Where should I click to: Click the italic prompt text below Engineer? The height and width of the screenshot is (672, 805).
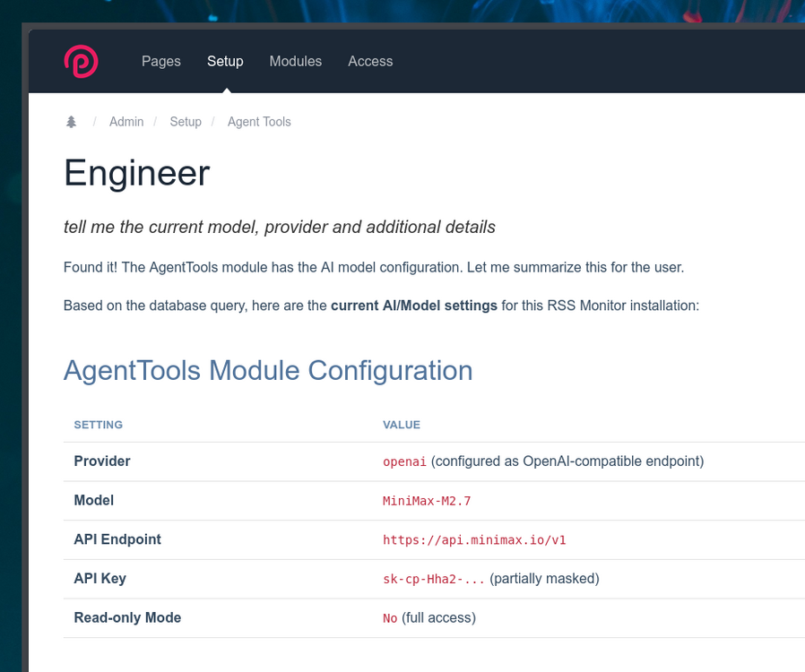click(x=279, y=227)
